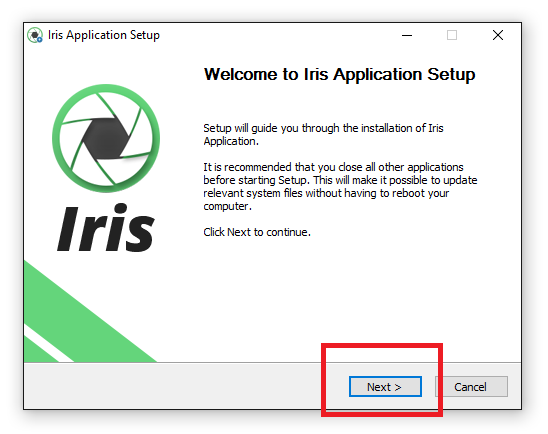Viewport: 548px width, 434px height.
Task: Click the large black Iris wordmark
Action: click(x=106, y=227)
